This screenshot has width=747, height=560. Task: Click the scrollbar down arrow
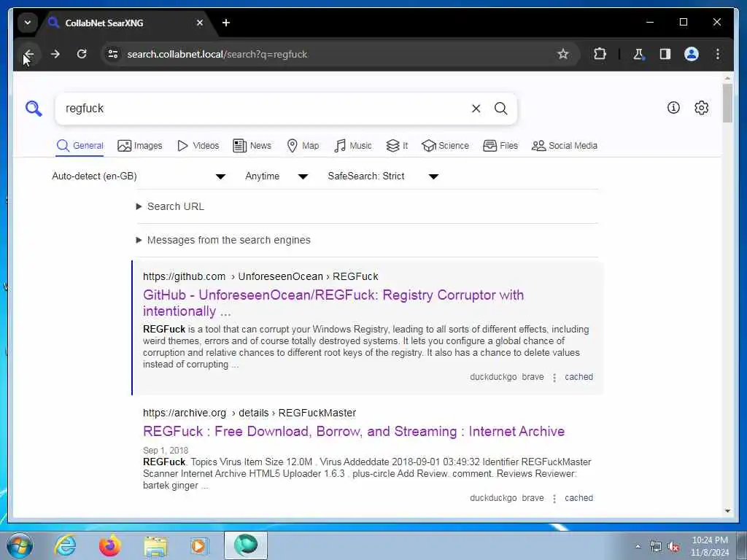pos(727,511)
